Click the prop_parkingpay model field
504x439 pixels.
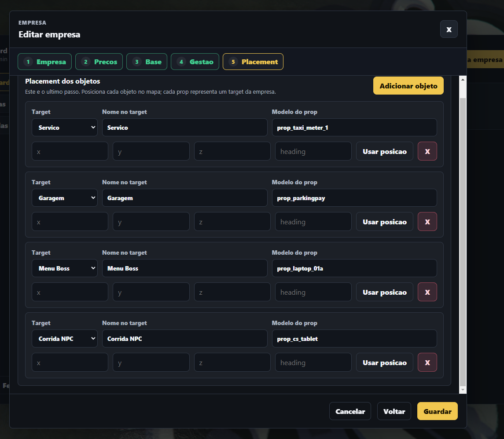(x=354, y=198)
